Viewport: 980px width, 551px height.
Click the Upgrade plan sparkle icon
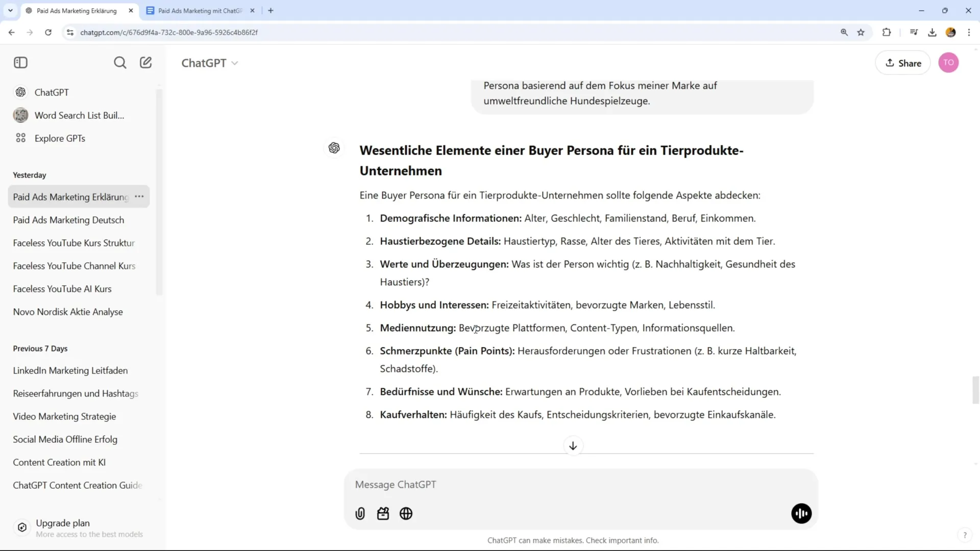pyautogui.click(x=22, y=528)
